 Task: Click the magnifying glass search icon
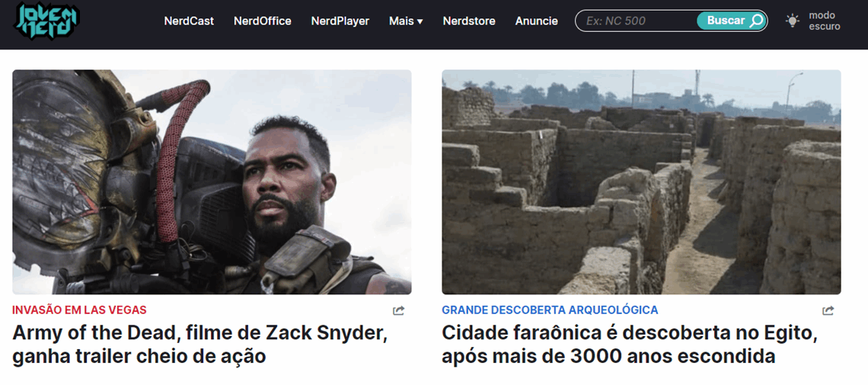pyautogui.click(x=756, y=21)
